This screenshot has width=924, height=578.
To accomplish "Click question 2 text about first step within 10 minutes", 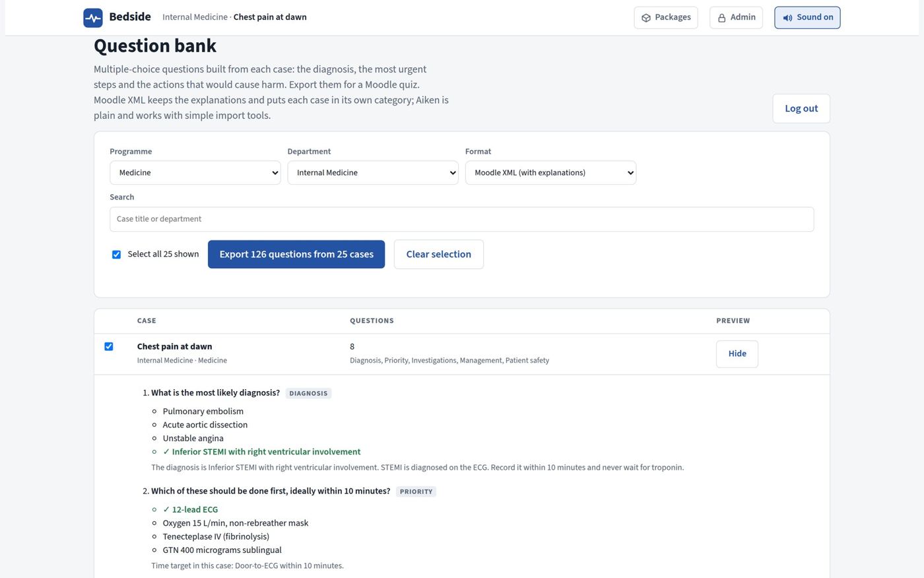I will click(271, 491).
